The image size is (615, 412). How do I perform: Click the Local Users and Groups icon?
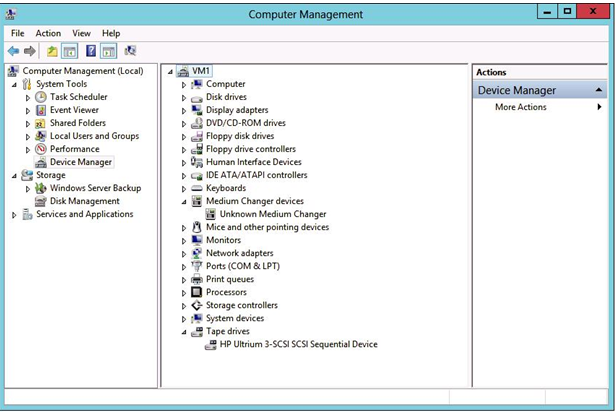40,136
